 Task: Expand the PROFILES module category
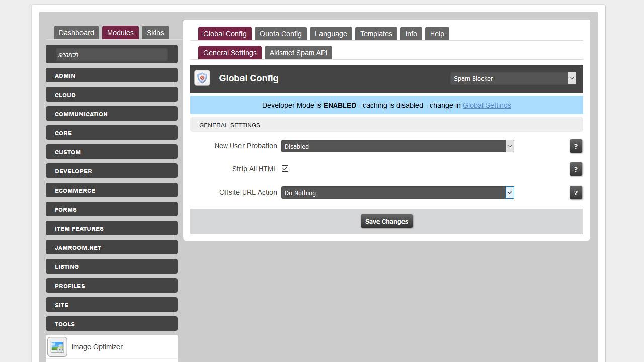click(x=112, y=286)
